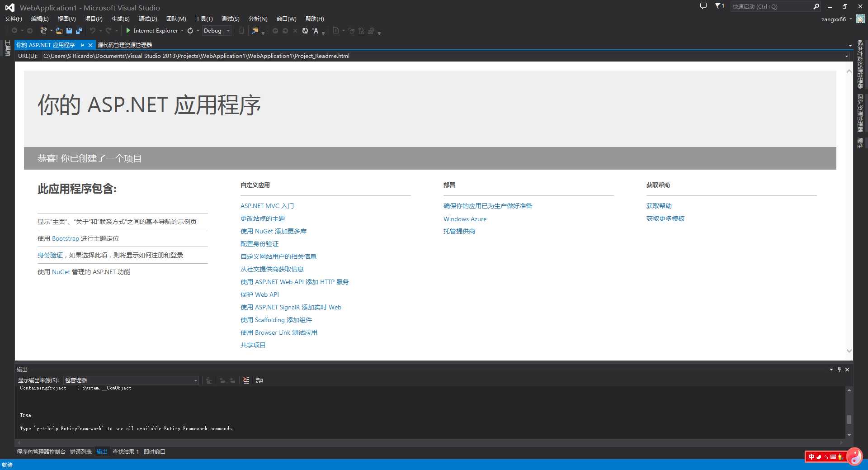
Task: Close the Output panel
Action: 847,369
